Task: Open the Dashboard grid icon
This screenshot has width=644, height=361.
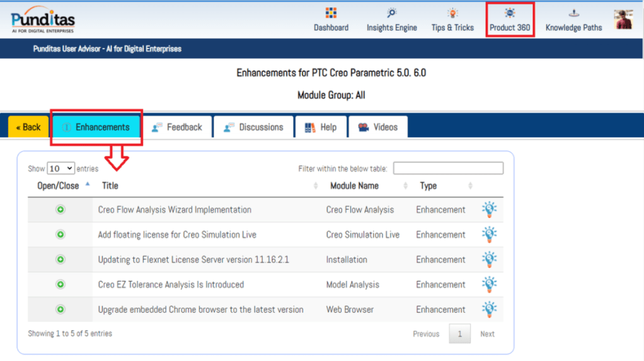Action: [x=331, y=13]
